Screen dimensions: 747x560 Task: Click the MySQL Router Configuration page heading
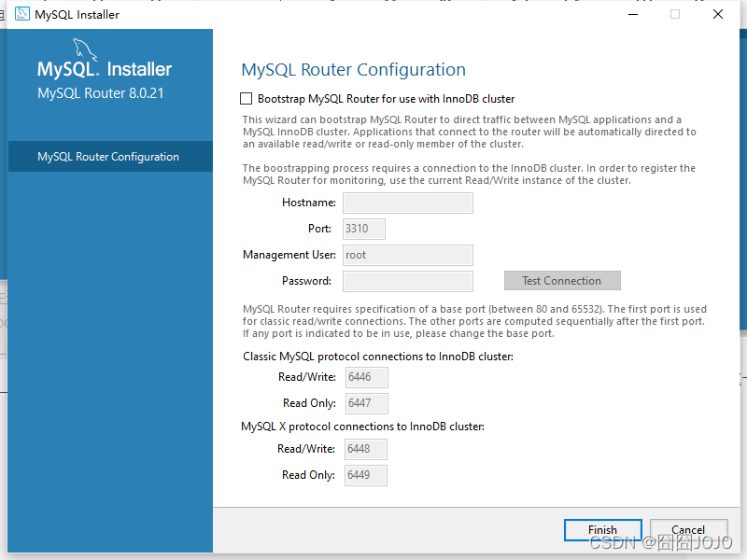(x=354, y=69)
